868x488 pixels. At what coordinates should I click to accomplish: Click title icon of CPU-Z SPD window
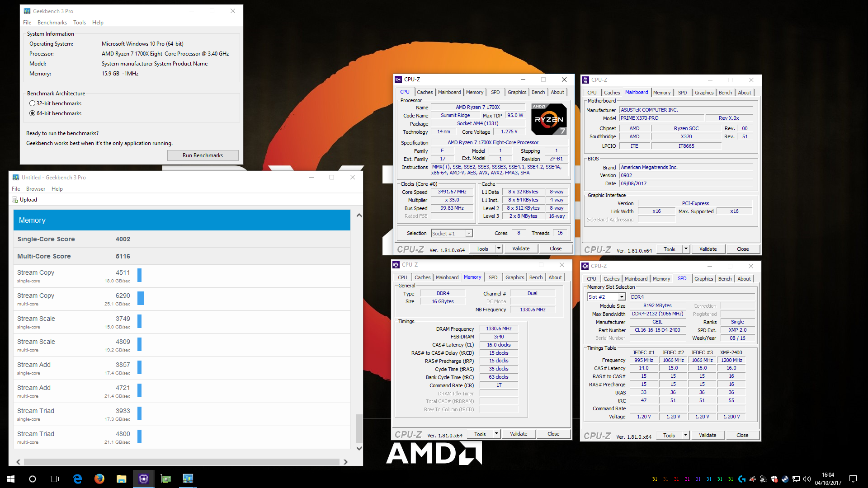585,266
